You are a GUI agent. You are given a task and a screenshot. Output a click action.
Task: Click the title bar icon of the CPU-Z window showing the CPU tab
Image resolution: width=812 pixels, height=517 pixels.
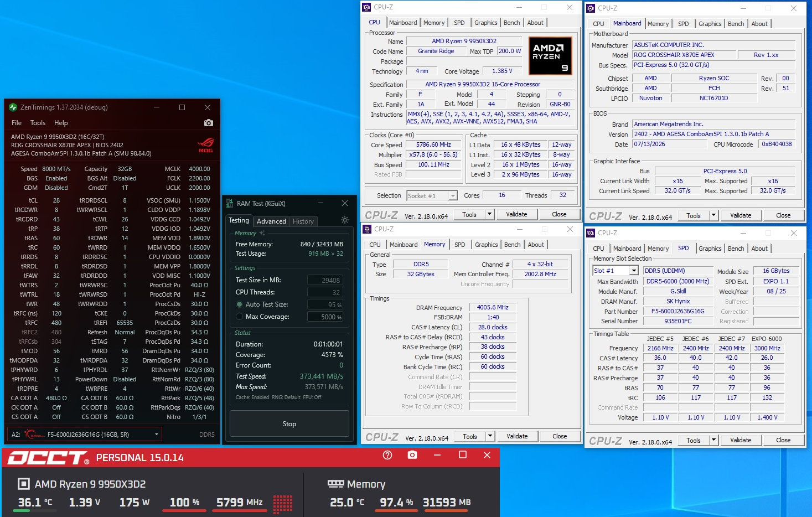(x=366, y=7)
